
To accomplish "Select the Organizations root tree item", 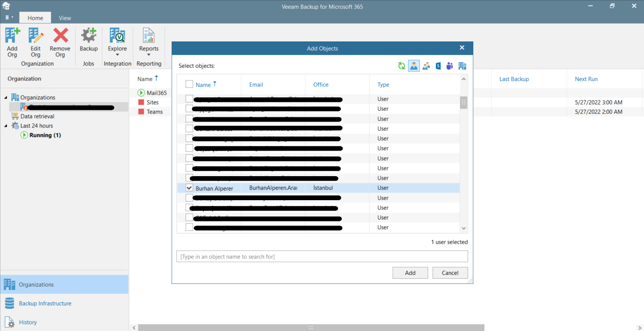I will click(38, 97).
